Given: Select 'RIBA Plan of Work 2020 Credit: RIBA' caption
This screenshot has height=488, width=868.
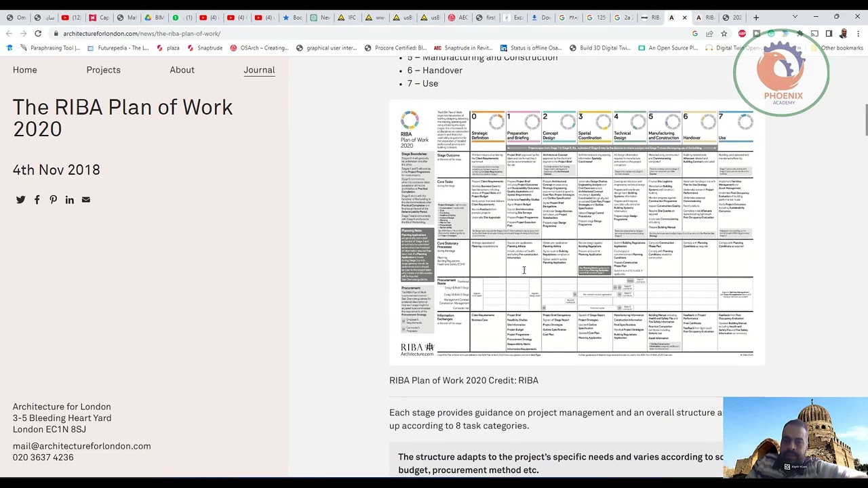Looking at the screenshot, I should (x=464, y=380).
